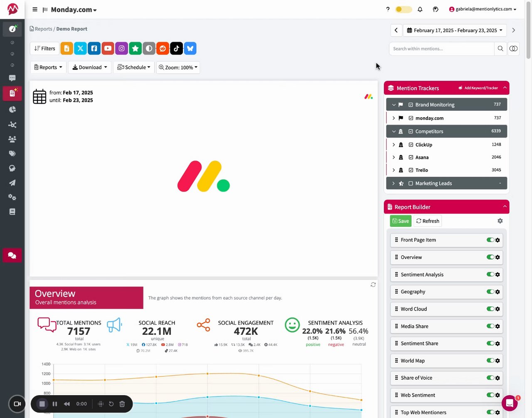Filter by green star reviews channel icon
Screen dimensions: 532x418
pyautogui.click(x=135, y=48)
